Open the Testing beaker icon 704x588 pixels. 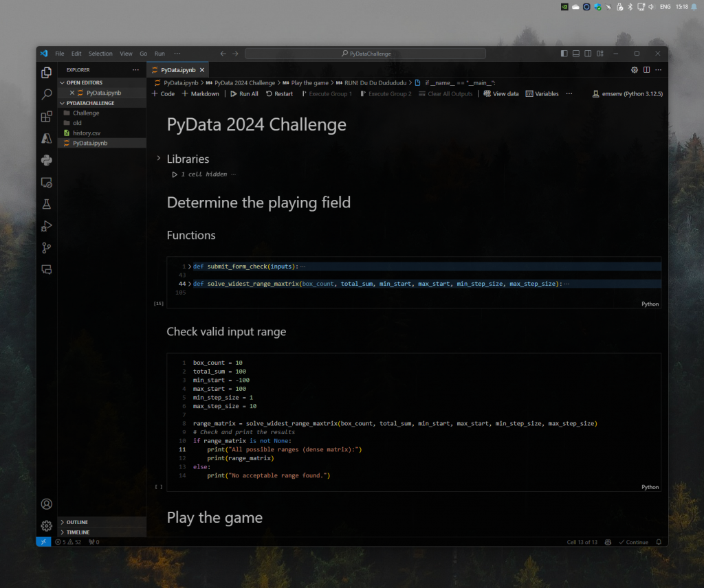click(x=46, y=204)
